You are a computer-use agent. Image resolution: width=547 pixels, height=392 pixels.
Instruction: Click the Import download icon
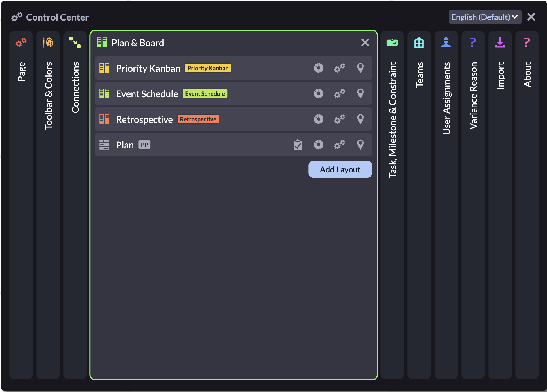pyautogui.click(x=500, y=43)
